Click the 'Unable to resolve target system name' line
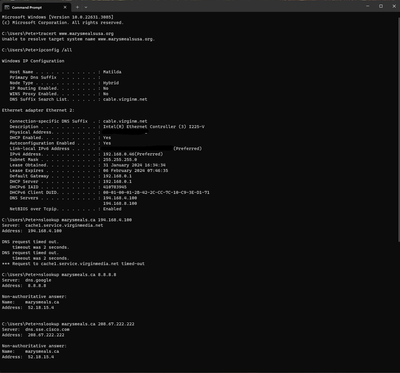This screenshot has height=373, width=400. click(78, 39)
